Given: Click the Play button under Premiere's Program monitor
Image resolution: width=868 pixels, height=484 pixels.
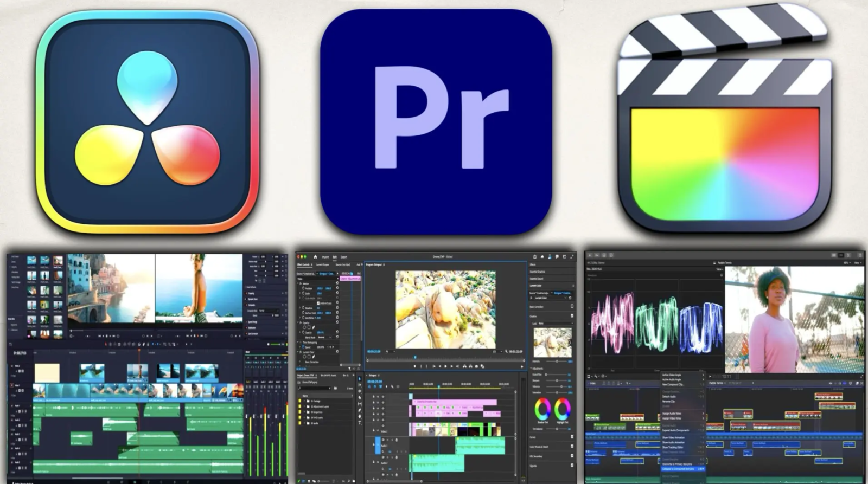Looking at the screenshot, I should (446, 366).
